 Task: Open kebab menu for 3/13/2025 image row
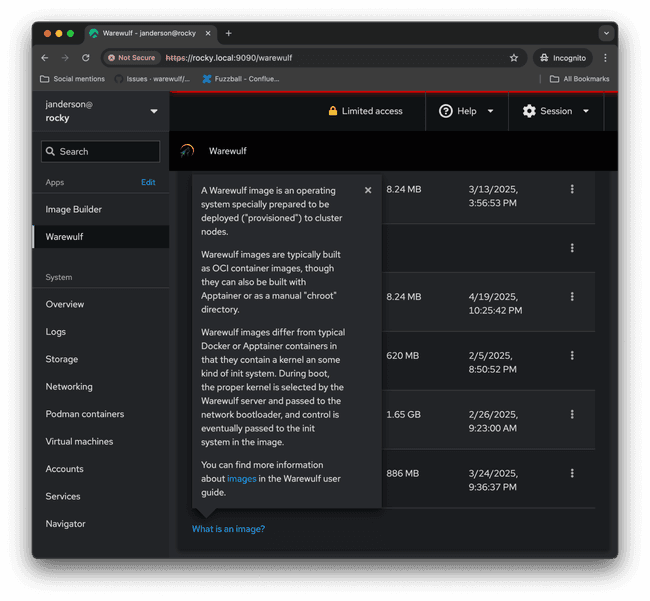pos(572,189)
